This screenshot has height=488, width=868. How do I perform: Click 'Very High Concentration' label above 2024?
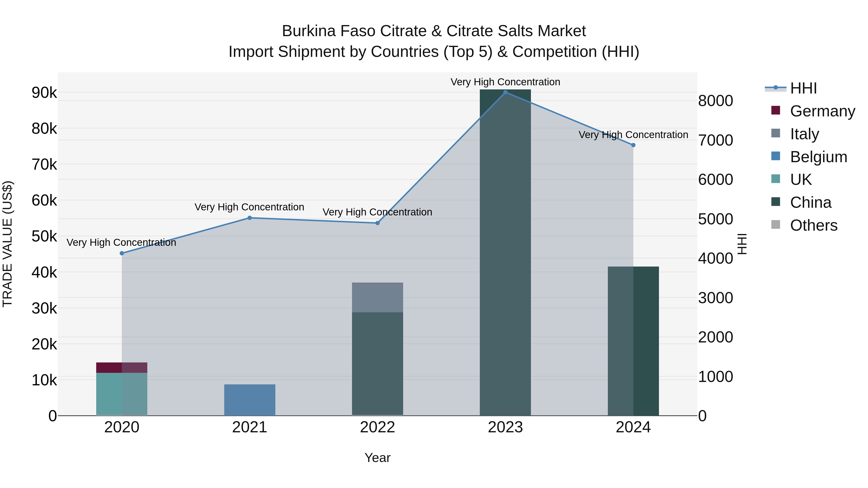[633, 135]
